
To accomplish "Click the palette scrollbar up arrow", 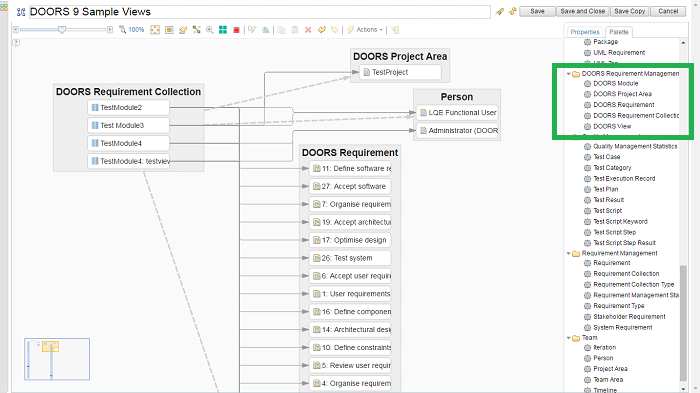I will 683,43.
